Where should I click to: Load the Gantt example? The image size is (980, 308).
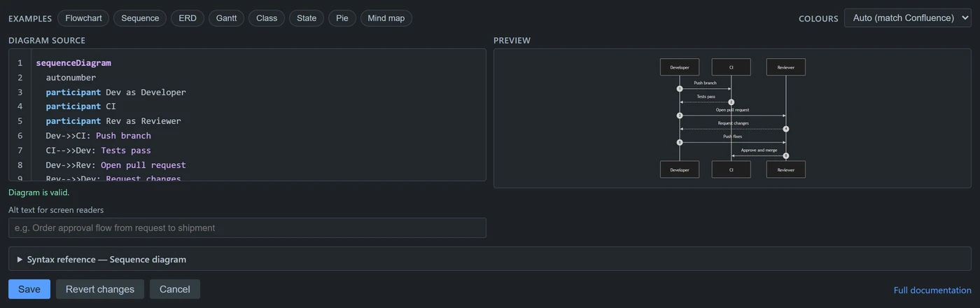[226, 18]
